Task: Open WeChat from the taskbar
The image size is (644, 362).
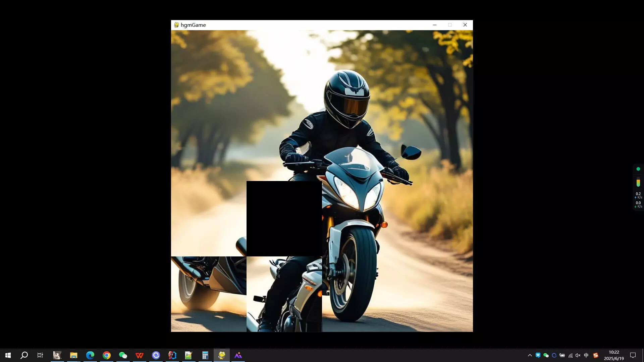Action: tap(123, 355)
